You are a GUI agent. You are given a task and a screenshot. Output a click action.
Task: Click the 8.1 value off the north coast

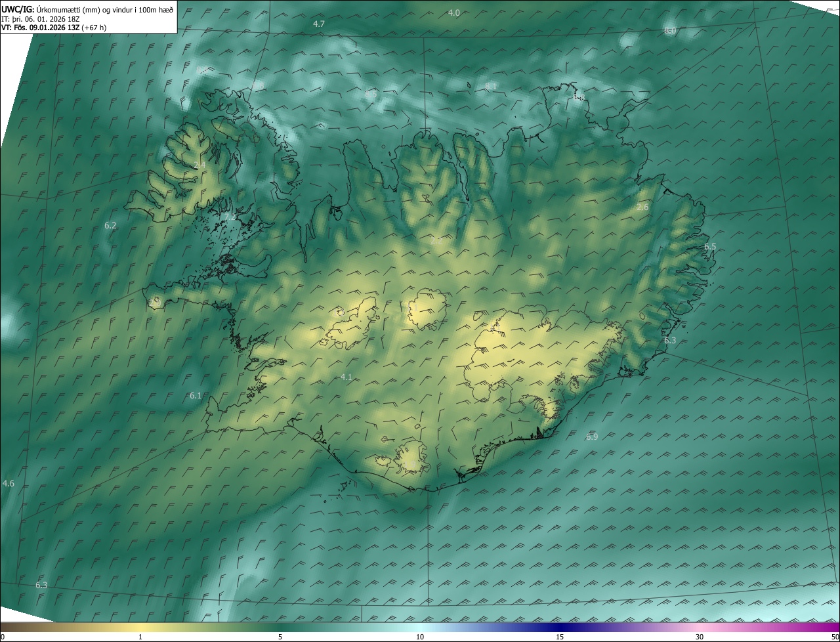click(x=491, y=87)
